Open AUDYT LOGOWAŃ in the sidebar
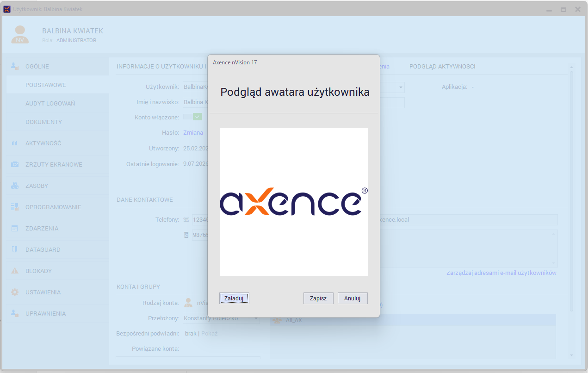 [x=50, y=104]
